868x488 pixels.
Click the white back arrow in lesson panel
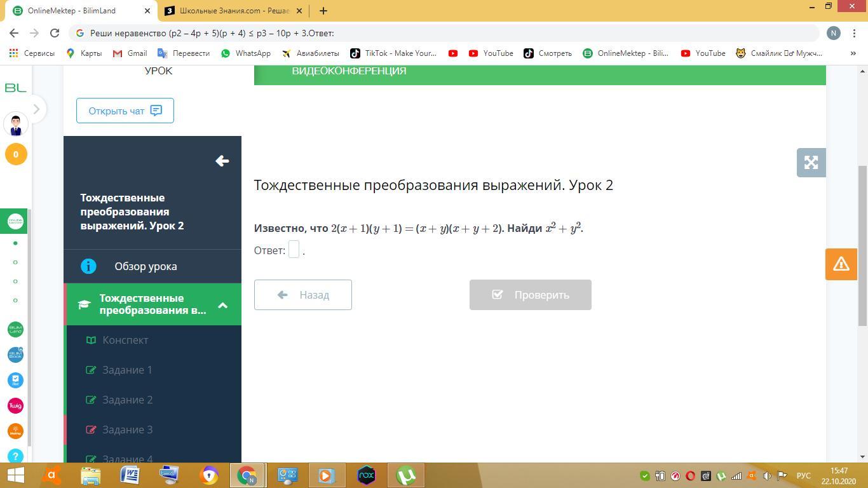point(222,161)
